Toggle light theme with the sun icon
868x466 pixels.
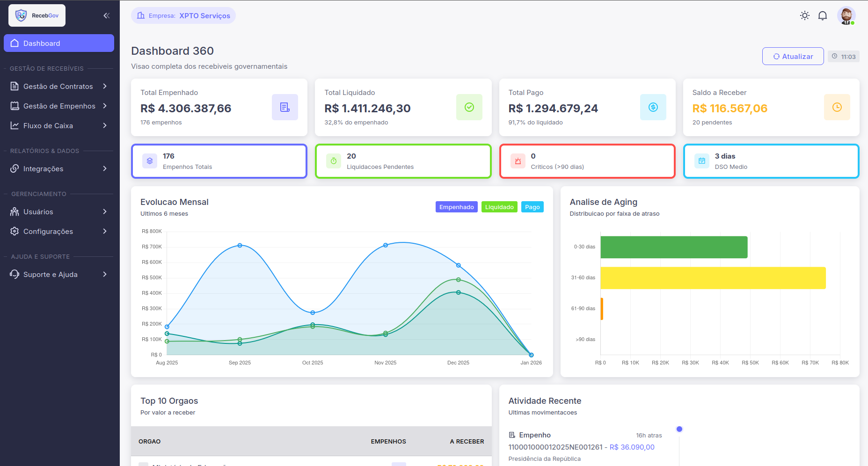pos(805,15)
